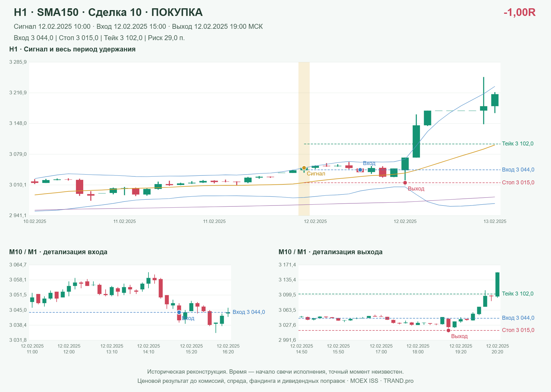Click the MOEX ISS · TRAND.pro footer text
This screenshot has height=392, width=551.
(x=382, y=381)
